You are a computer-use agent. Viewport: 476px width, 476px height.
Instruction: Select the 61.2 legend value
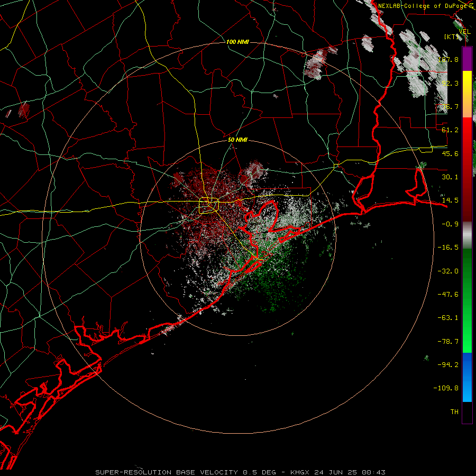[450, 130]
